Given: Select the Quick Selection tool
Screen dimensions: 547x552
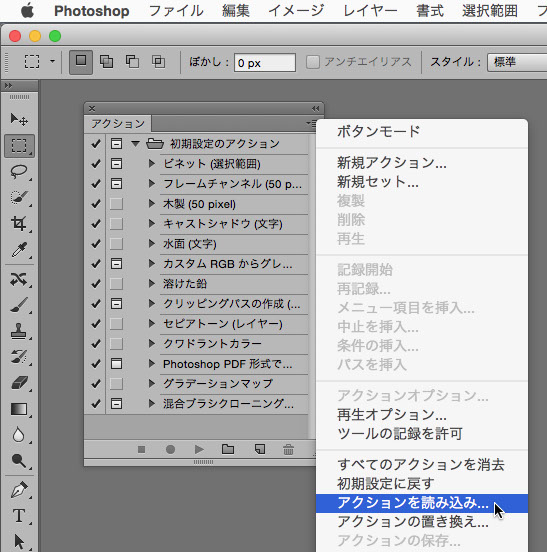Looking at the screenshot, I should 19,197.
